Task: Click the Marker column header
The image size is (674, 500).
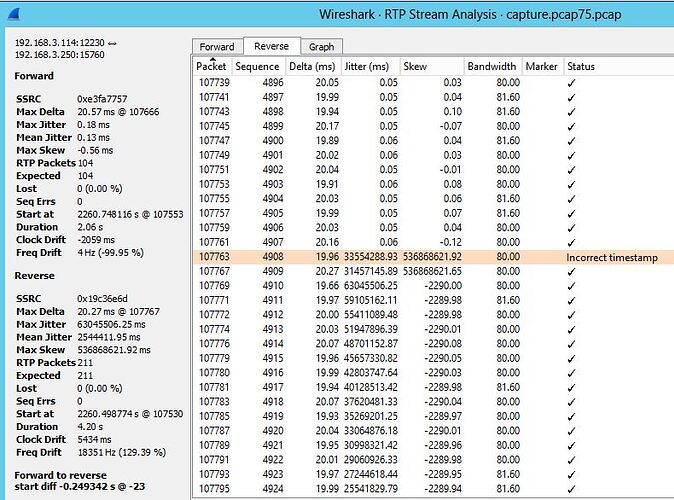Action: point(542,66)
